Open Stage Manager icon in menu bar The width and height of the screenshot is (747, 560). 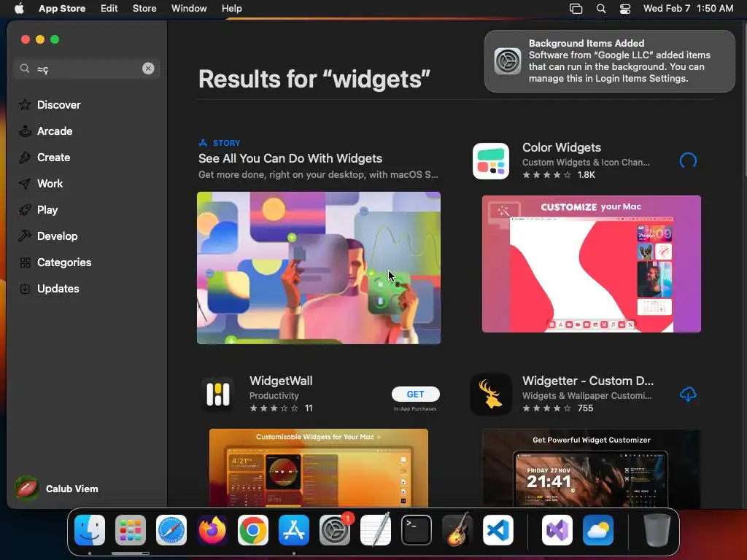576,9
